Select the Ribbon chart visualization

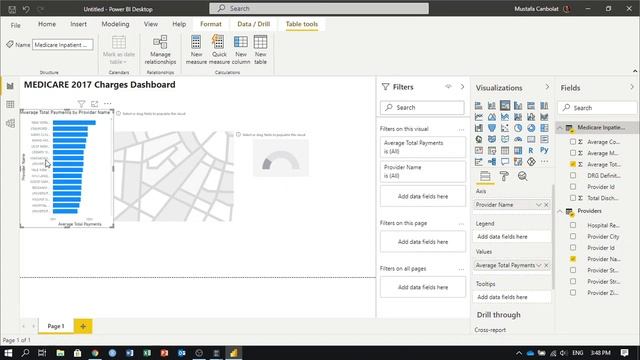click(x=544, y=117)
